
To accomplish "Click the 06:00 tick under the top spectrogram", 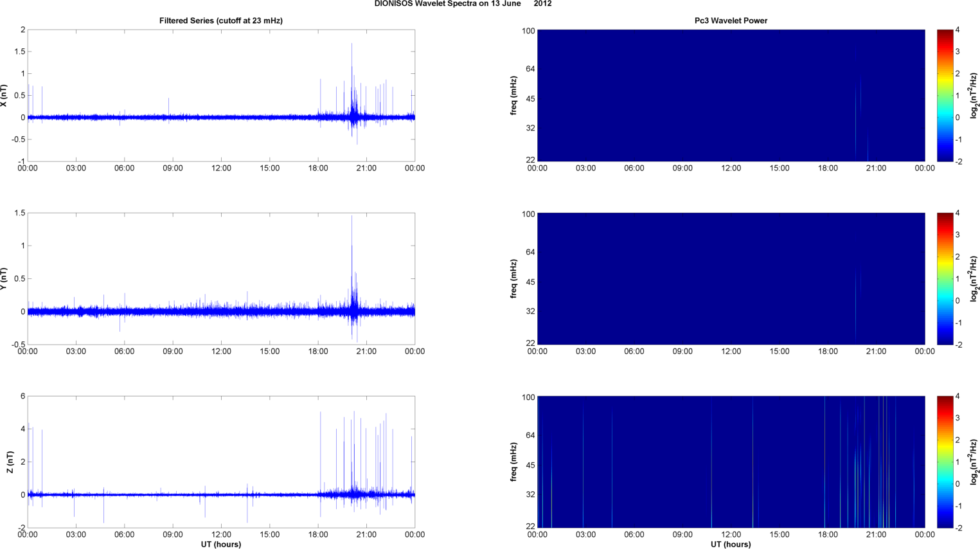I will 634,168.
